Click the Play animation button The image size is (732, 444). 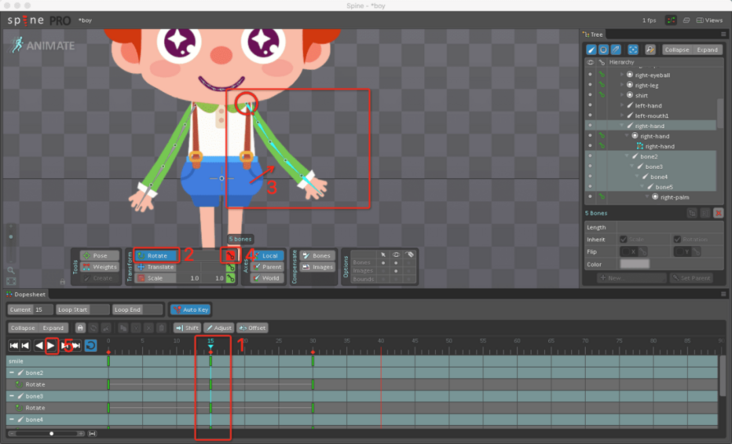point(51,345)
